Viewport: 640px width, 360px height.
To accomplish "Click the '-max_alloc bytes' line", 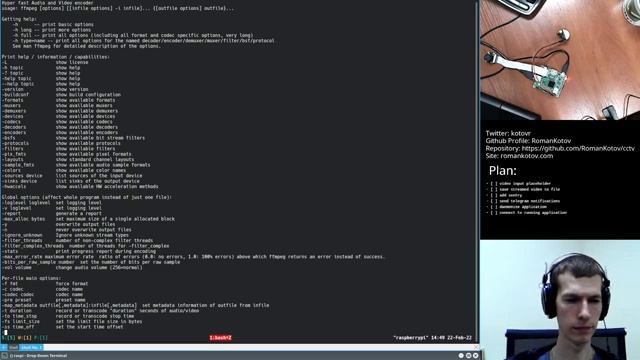I will point(88,219).
